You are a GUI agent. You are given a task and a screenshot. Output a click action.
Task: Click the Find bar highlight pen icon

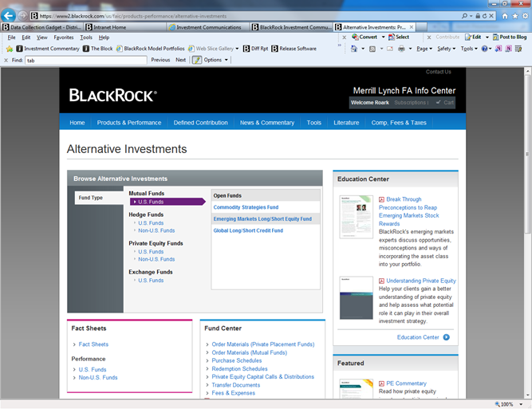click(197, 60)
